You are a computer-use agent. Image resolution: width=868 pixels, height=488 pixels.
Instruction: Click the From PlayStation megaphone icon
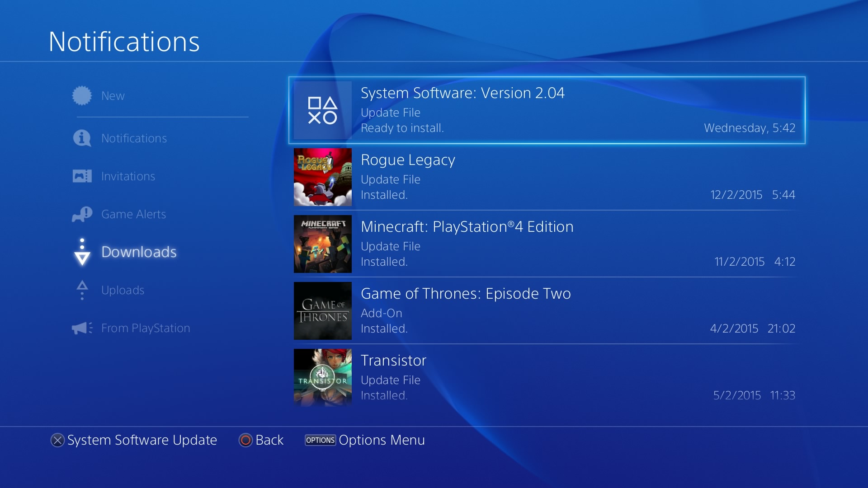(82, 328)
